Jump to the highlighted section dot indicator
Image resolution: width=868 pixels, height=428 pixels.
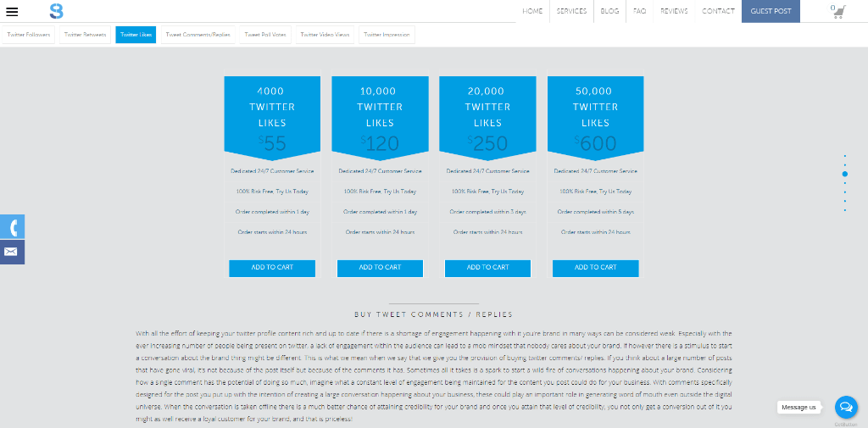[845, 174]
